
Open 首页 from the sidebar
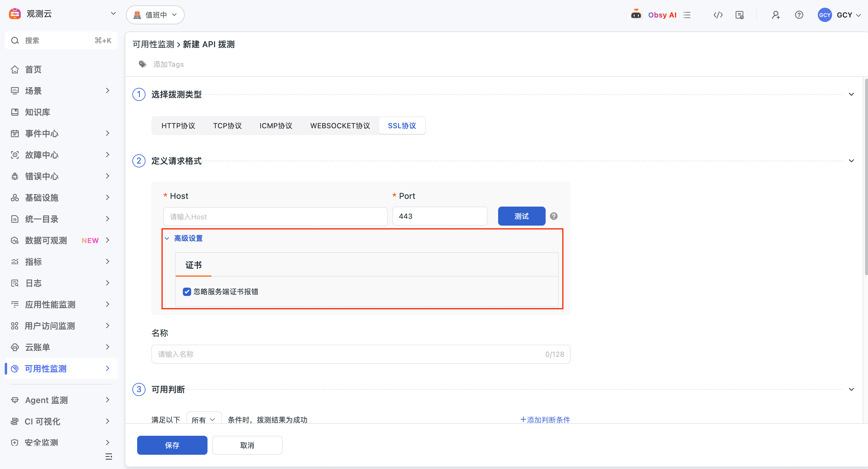pyautogui.click(x=61, y=69)
